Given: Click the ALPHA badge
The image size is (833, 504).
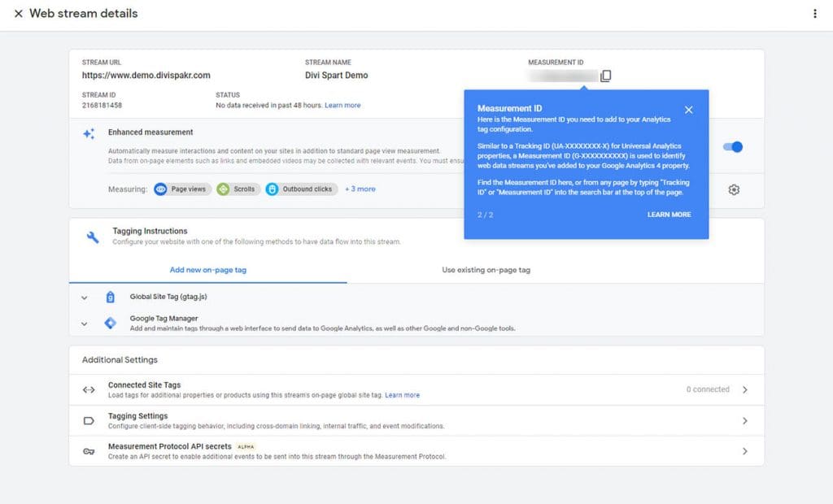Looking at the screenshot, I should point(246,446).
